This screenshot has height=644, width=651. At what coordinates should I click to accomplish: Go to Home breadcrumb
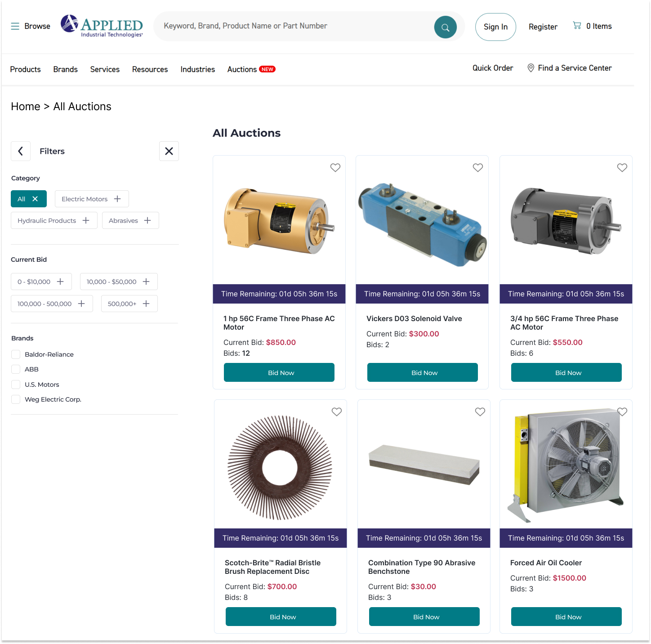(26, 107)
